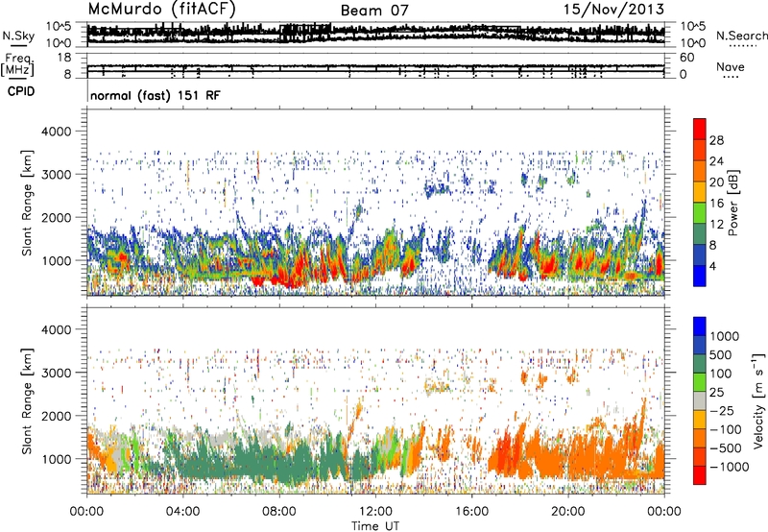Click the velocity panel 'Slant Range [km]' label
This screenshot has height=532, width=768.
27,400
